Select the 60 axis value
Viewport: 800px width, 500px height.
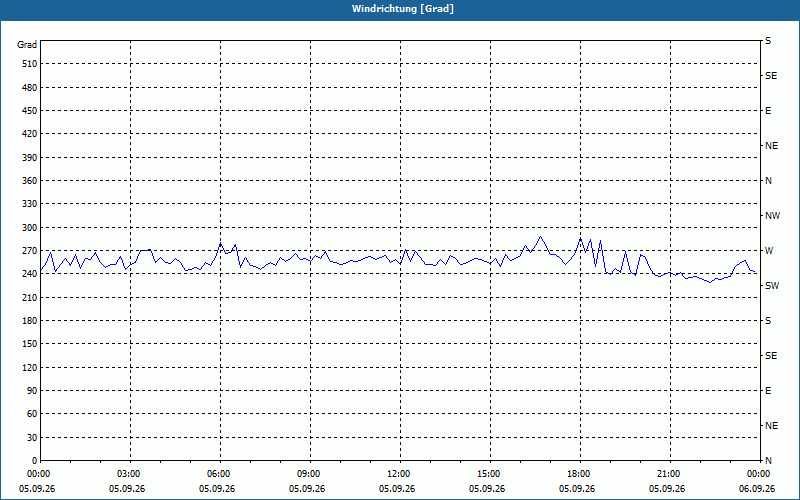(x=32, y=414)
